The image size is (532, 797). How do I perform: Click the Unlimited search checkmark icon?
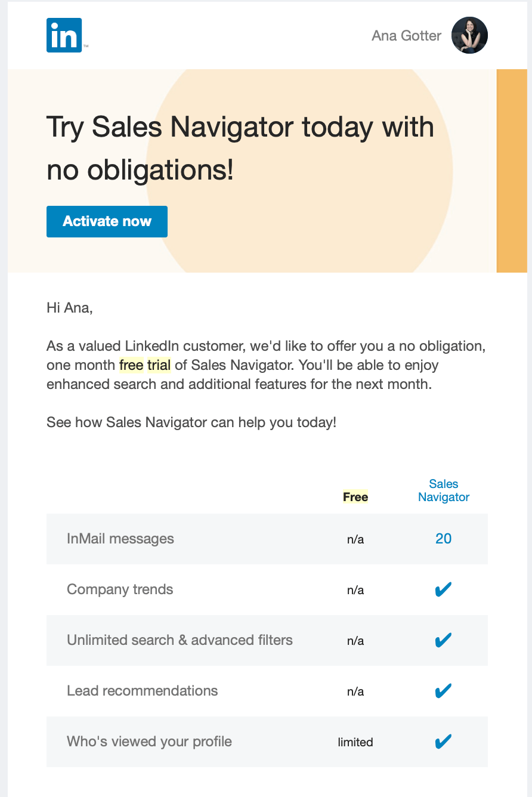pyautogui.click(x=443, y=641)
